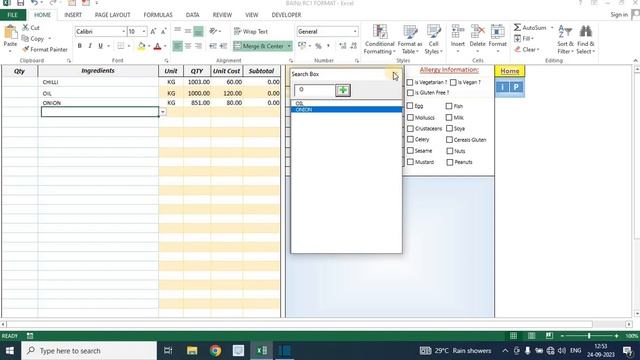Switch to the INSERT tab
The width and height of the screenshot is (640, 360).
pyautogui.click(x=73, y=15)
